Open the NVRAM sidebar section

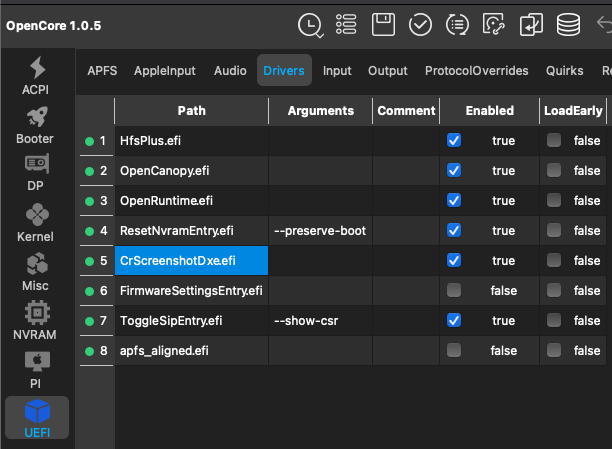(x=37, y=322)
